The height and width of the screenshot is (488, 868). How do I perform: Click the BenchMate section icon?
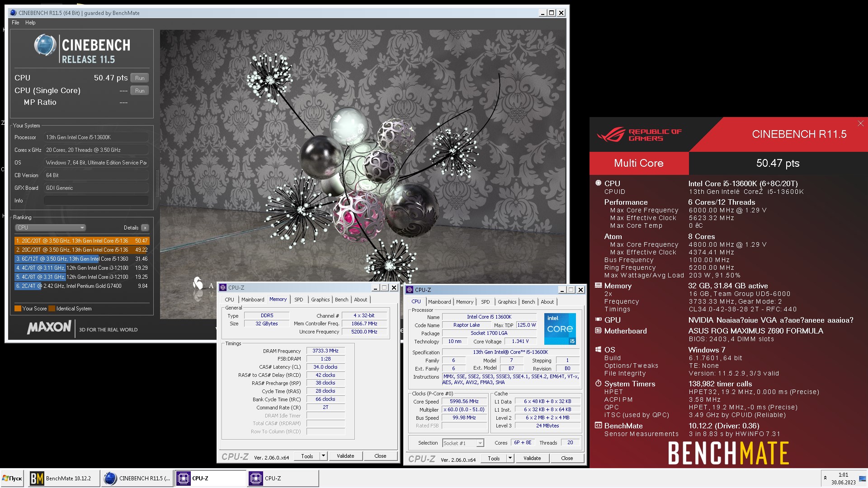(598, 426)
